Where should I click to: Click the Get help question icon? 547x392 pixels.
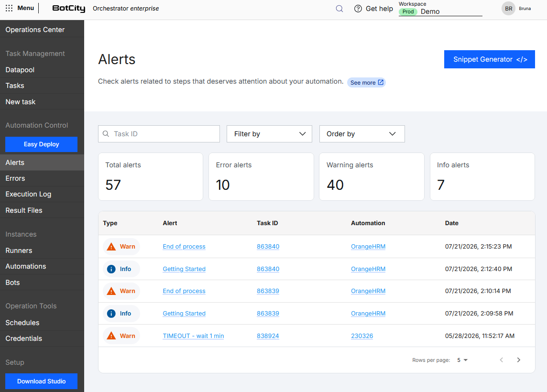(x=358, y=9)
